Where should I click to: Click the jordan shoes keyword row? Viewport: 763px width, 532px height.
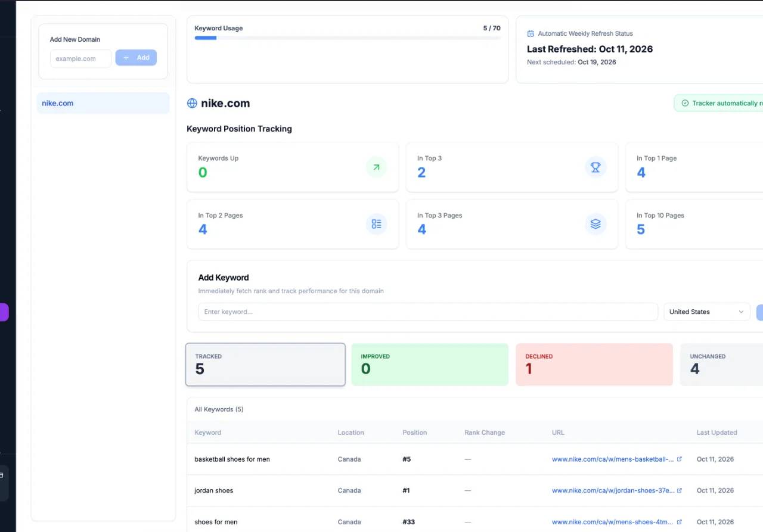coord(475,490)
